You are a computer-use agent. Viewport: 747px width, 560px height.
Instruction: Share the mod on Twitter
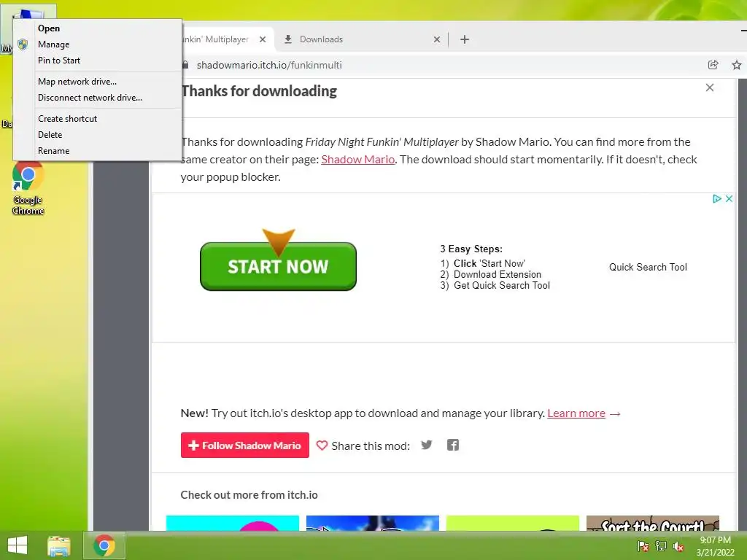(426, 445)
